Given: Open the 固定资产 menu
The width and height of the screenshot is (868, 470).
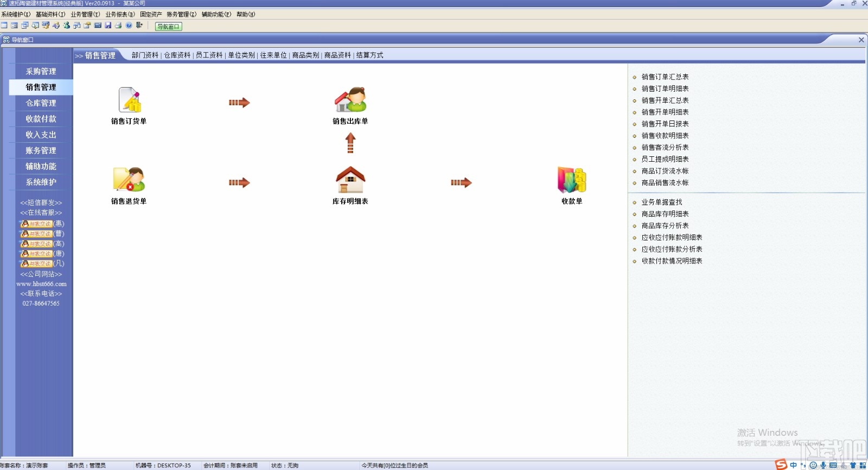Looking at the screenshot, I should (x=151, y=15).
